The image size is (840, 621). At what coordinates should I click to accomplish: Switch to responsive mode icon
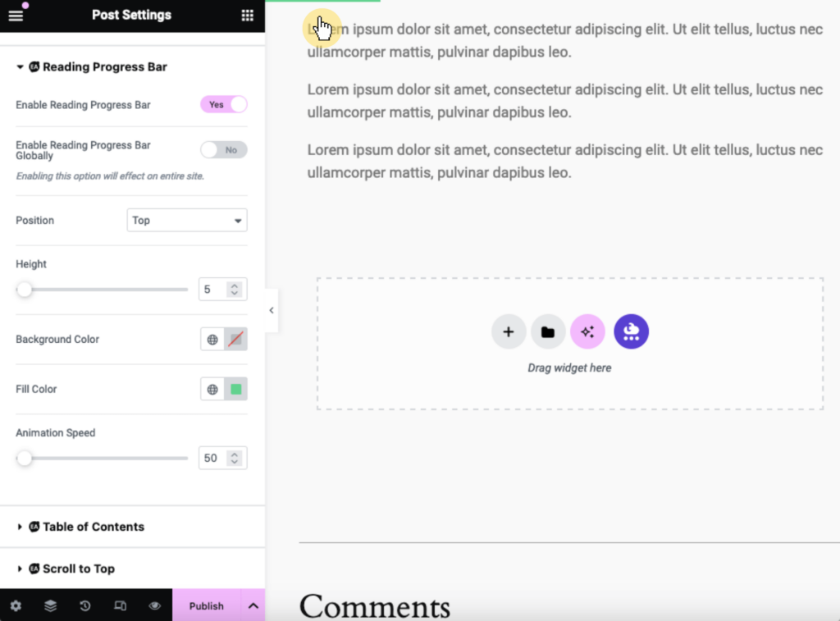tap(120, 606)
